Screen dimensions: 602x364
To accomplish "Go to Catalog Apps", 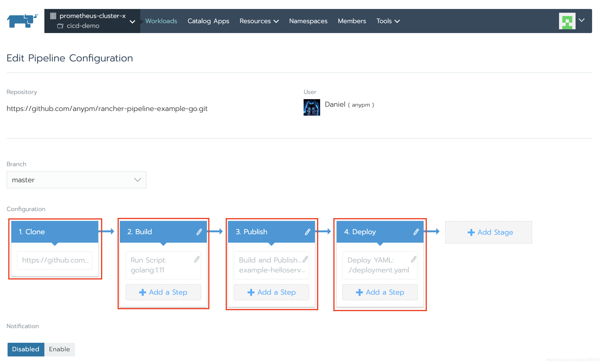I will click(x=208, y=21).
